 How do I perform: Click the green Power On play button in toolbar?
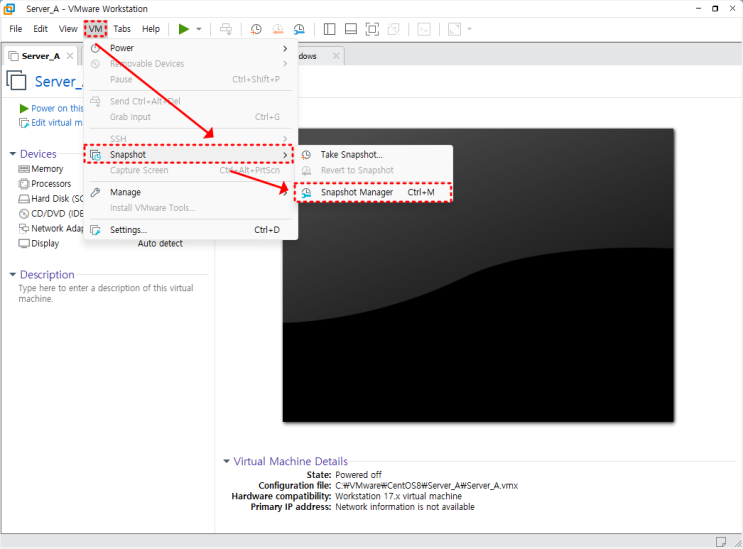[x=183, y=29]
